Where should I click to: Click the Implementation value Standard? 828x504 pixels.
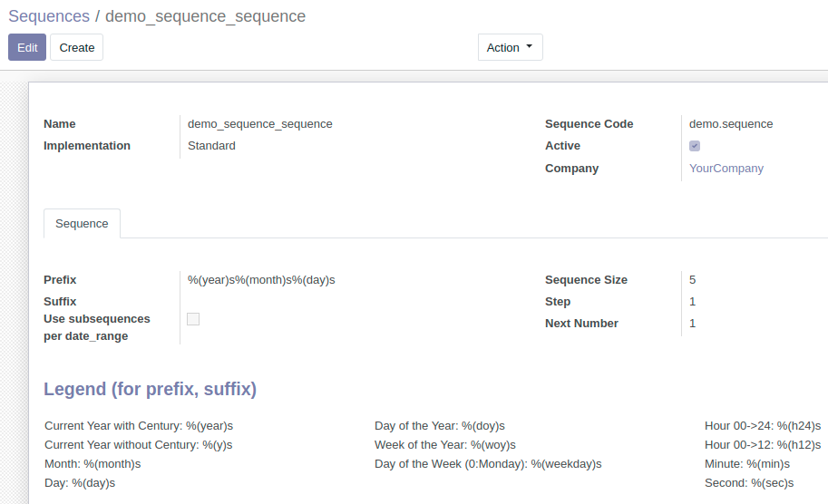pyautogui.click(x=211, y=146)
